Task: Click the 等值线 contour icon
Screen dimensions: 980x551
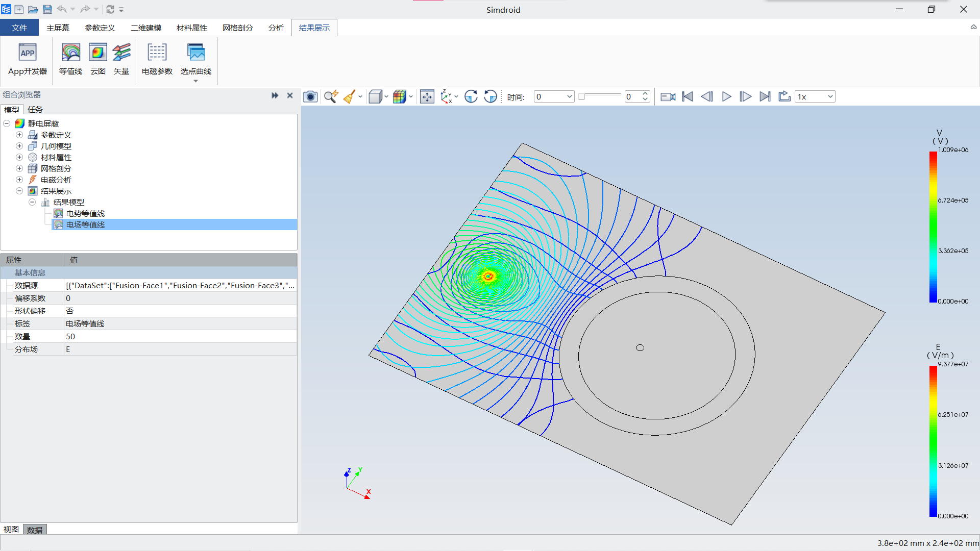Action: click(70, 60)
